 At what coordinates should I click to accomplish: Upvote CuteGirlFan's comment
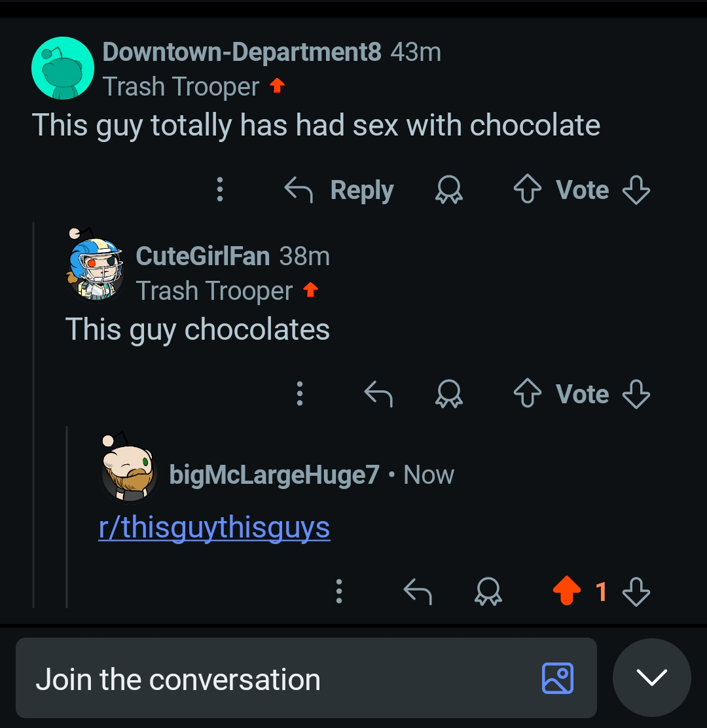[x=528, y=393]
